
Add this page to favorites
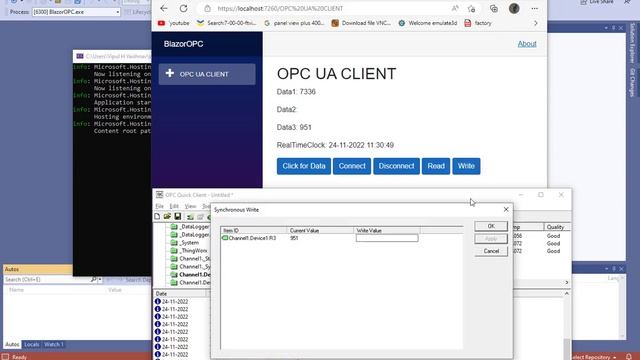point(471,8)
